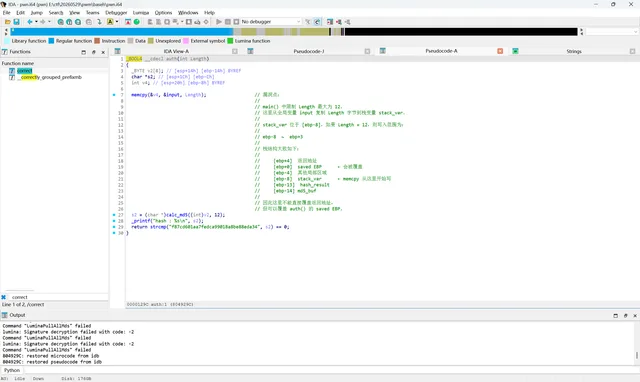This screenshot has height=382, width=640.
Task: Click the second round teal search icon
Action: (69, 22)
